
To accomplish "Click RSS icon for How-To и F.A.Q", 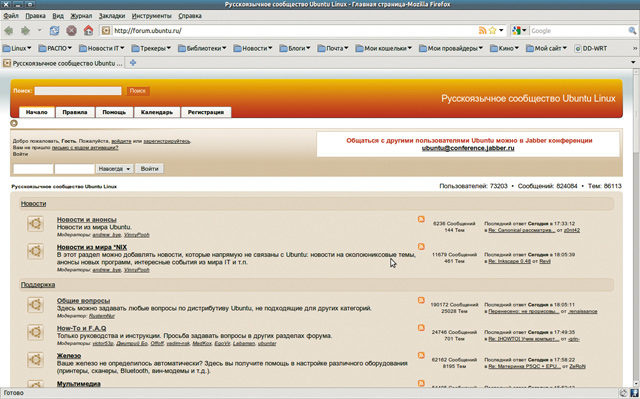I will coord(421,328).
